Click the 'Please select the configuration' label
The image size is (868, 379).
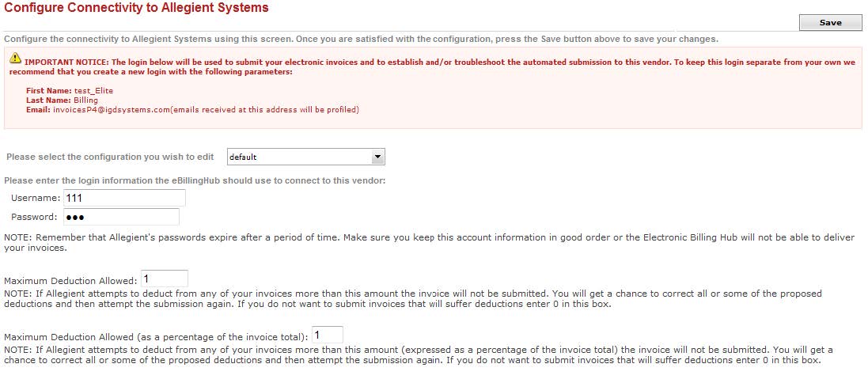110,157
